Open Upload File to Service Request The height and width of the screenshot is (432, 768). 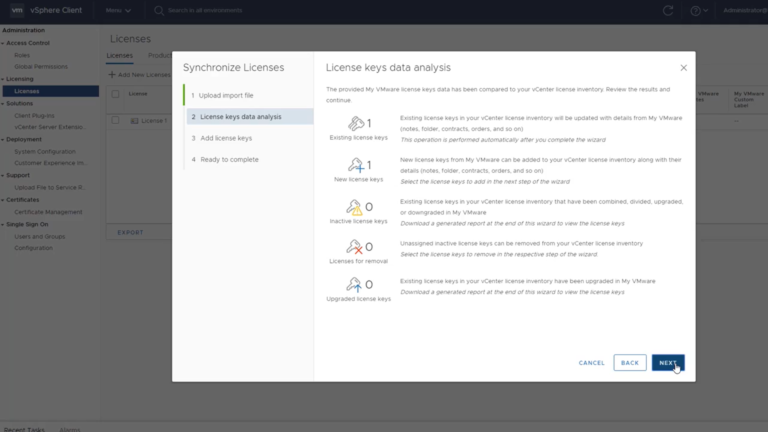click(49, 188)
